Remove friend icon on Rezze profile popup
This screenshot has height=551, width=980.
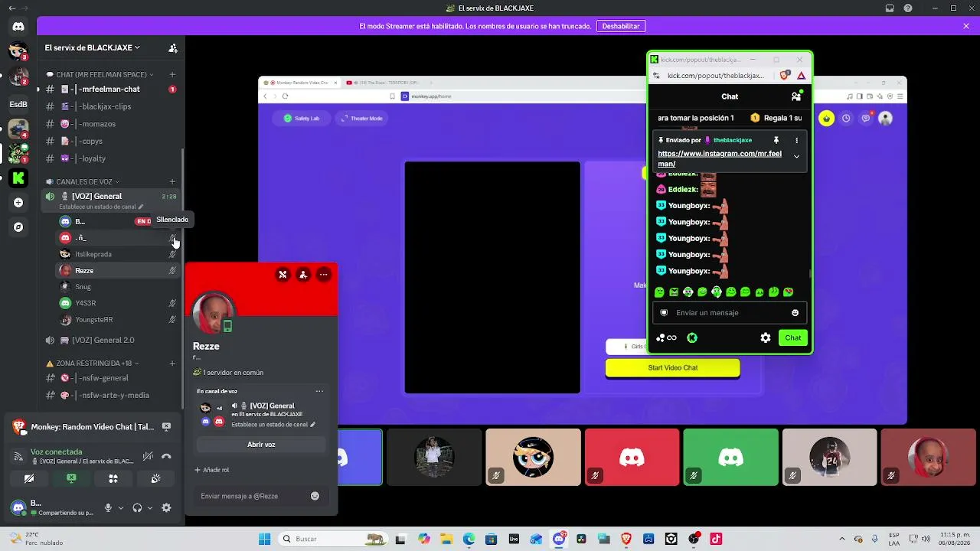click(283, 275)
